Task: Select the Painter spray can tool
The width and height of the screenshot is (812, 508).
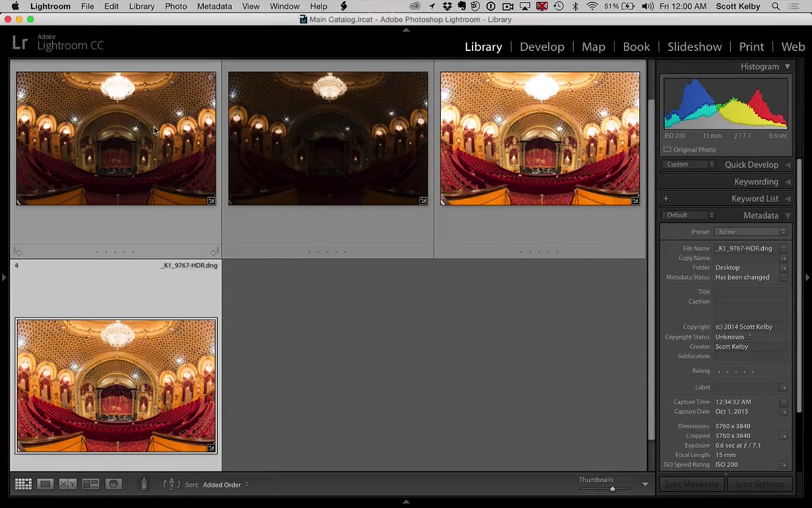Action: [x=143, y=484]
